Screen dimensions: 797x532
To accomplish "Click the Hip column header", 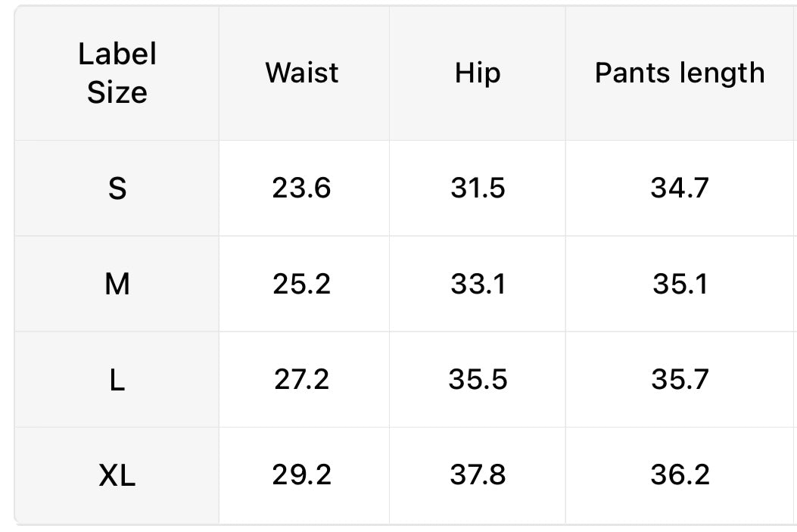I will [478, 73].
